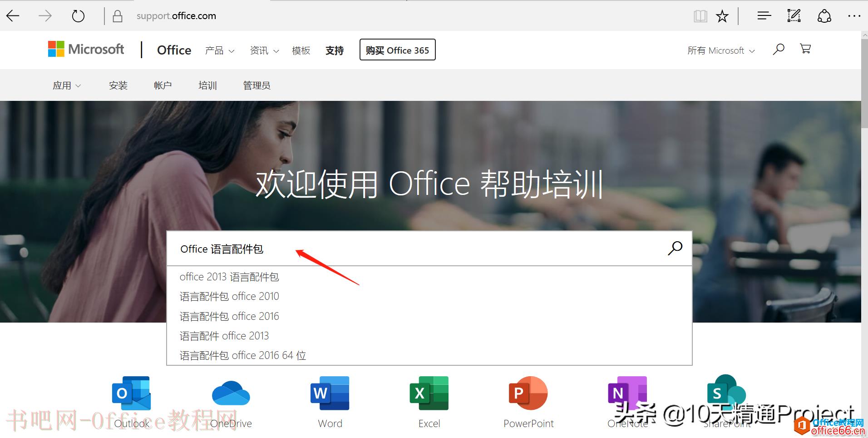Image resolution: width=868 pixels, height=438 pixels.
Task: Submit search with magnifier in search box
Action: point(675,248)
